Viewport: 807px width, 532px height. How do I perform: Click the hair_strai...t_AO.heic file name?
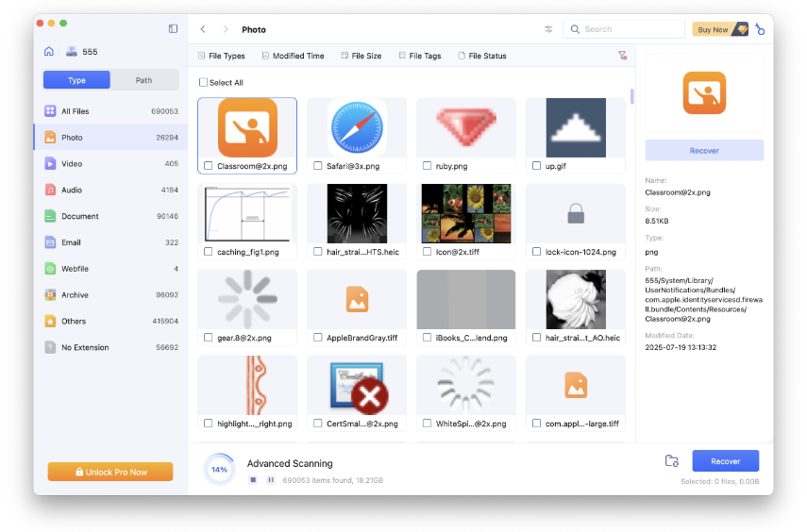[x=582, y=338]
